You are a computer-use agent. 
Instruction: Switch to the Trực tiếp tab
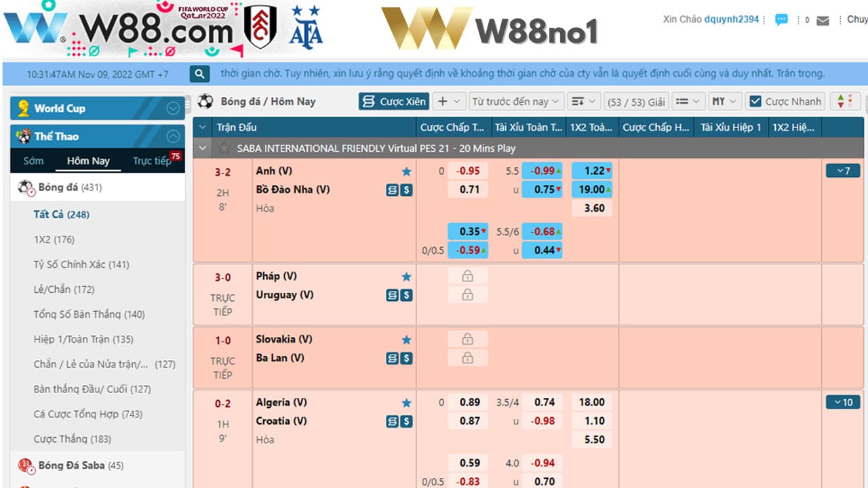[x=152, y=161]
